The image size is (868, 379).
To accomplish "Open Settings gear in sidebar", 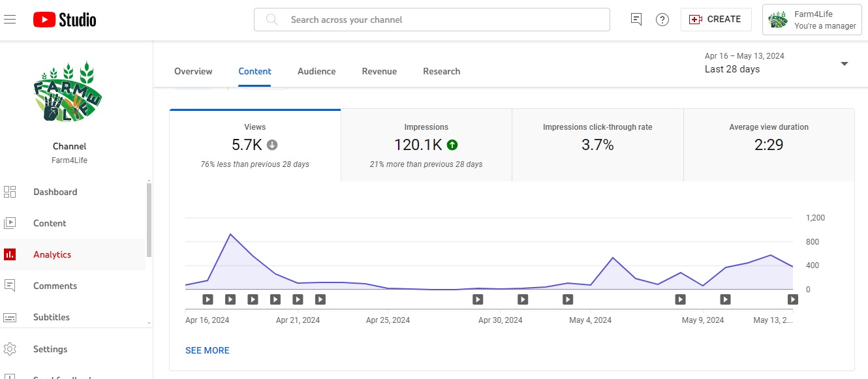I will [50, 349].
